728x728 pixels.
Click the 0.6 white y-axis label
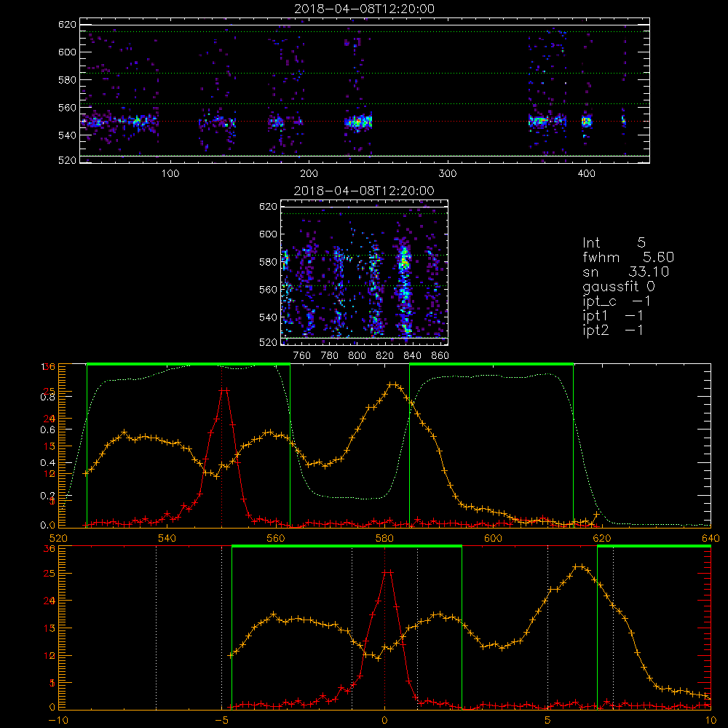click(x=47, y=430)
